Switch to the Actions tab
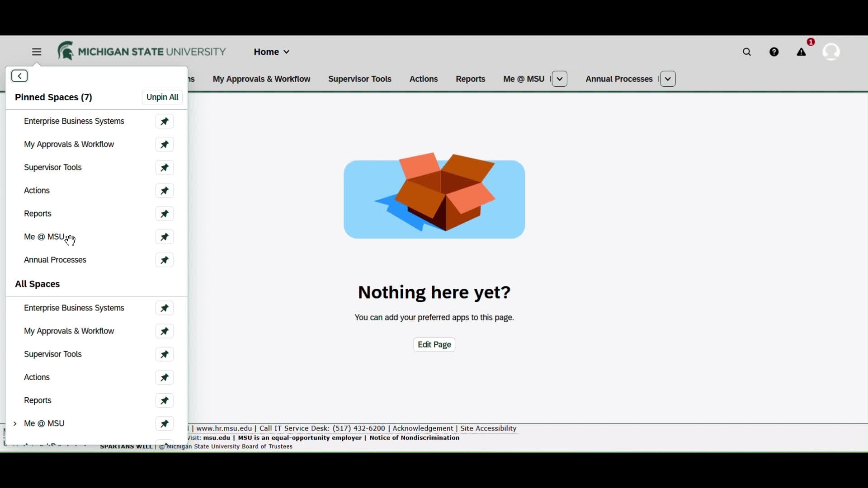This screenshot has width=868, height=488. point(424,80)
